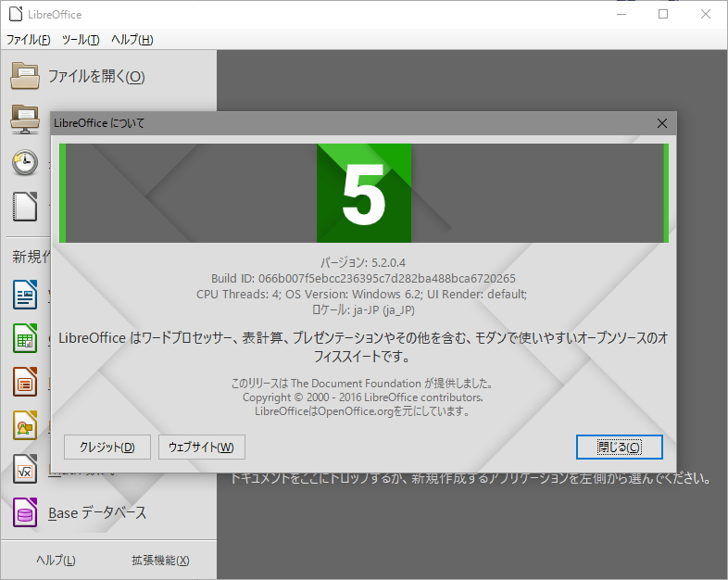The width and height of the screenshot is (728, 580).
Task: Click the クレジット(D) button
Action: (x=107, y=447)
